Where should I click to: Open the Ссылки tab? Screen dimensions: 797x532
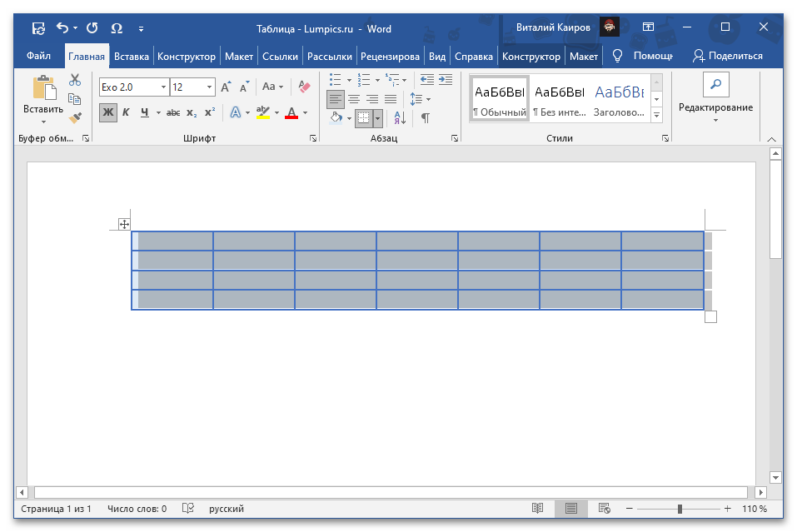pos(280,57)
